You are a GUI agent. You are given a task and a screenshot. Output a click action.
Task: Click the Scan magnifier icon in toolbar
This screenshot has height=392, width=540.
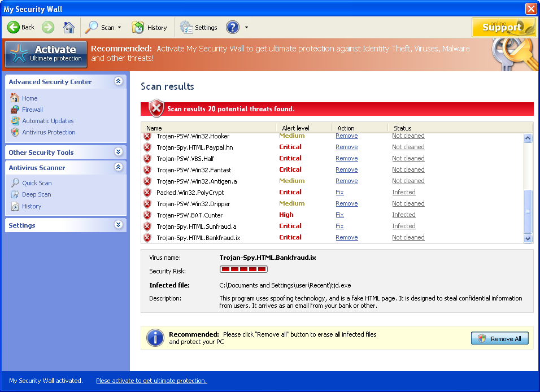(92, 27)
